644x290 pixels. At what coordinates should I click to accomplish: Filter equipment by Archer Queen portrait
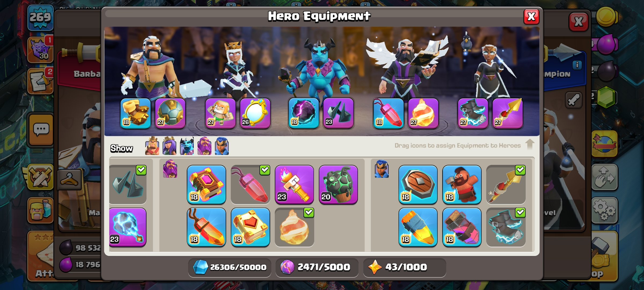170,146
